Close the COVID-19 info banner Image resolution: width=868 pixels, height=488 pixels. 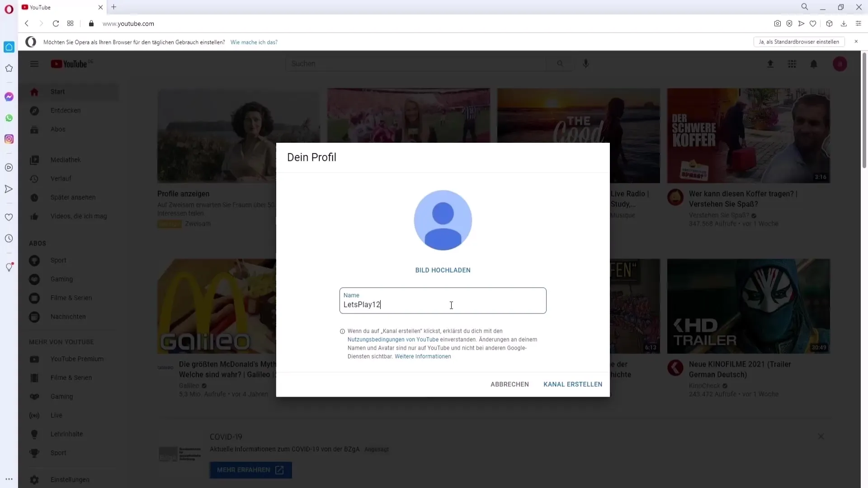821,437
